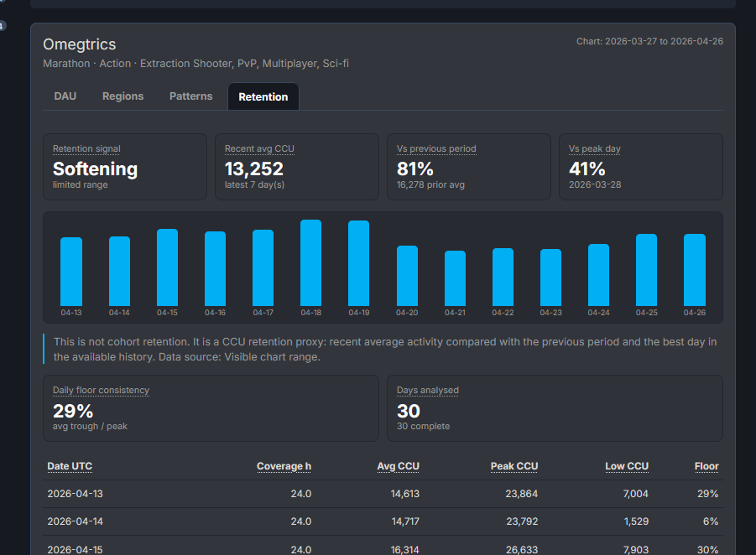Select the Retention tab
756x555 pixels.
coord(263,97)
